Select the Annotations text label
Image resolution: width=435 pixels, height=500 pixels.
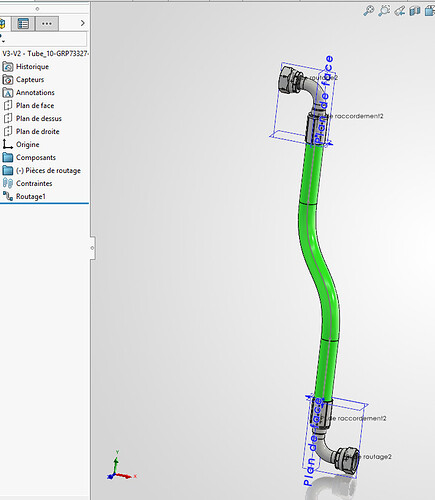[x=35, y=93]
